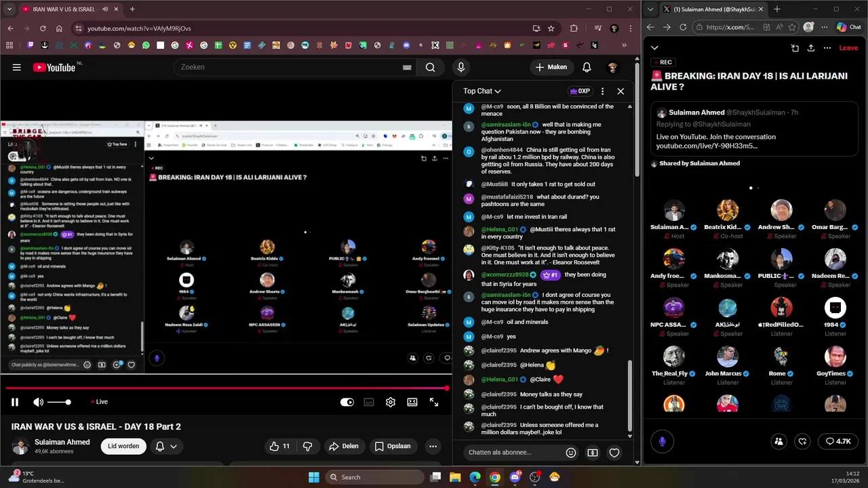Open the Maken create menu
The image size is (868, 488).
tap(551, 67)
